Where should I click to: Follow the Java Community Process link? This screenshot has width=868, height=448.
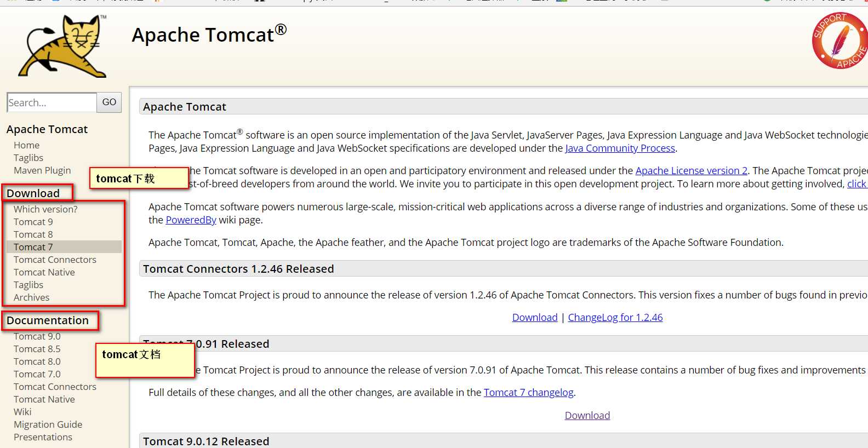point(620,148)
